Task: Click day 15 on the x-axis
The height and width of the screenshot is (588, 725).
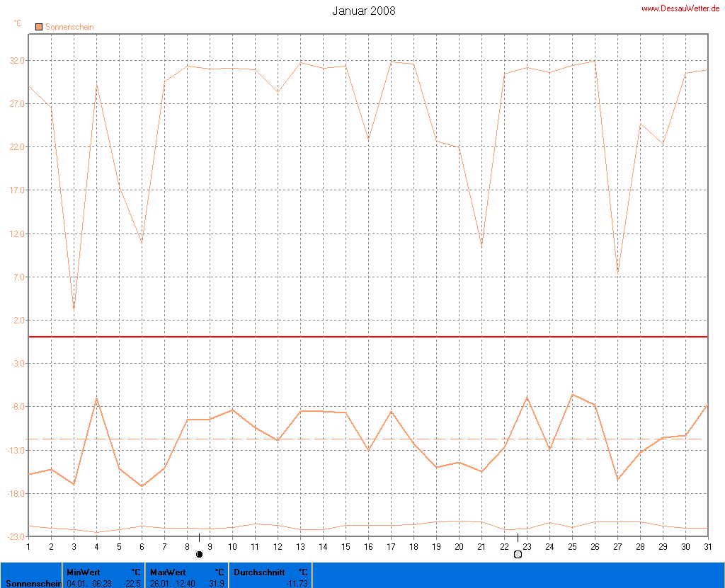Action: pos(346,546)
